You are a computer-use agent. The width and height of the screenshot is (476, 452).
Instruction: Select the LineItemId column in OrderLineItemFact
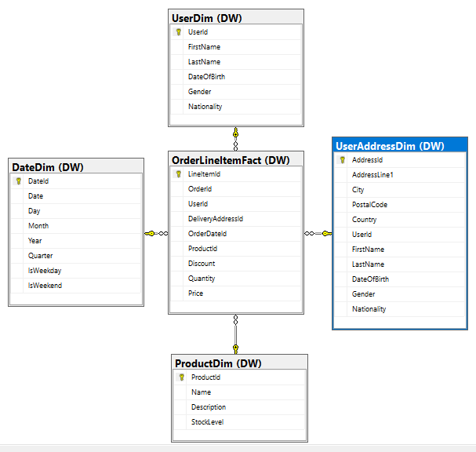(236, 174)
